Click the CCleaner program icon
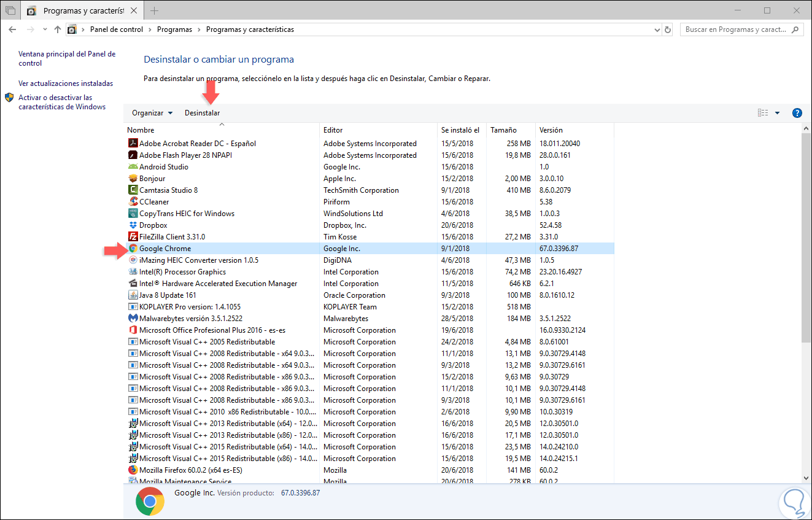The image size is (812, 520). (133, 202)
